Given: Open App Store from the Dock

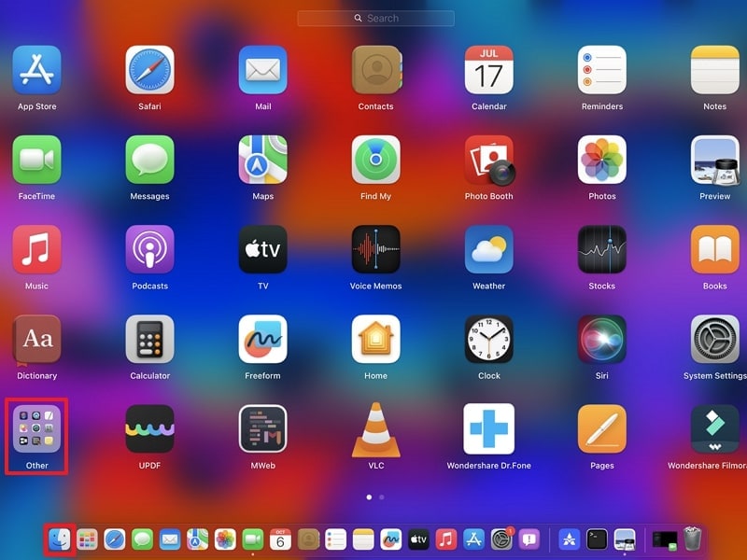Looking at the screenshot, I should [474, 539].
